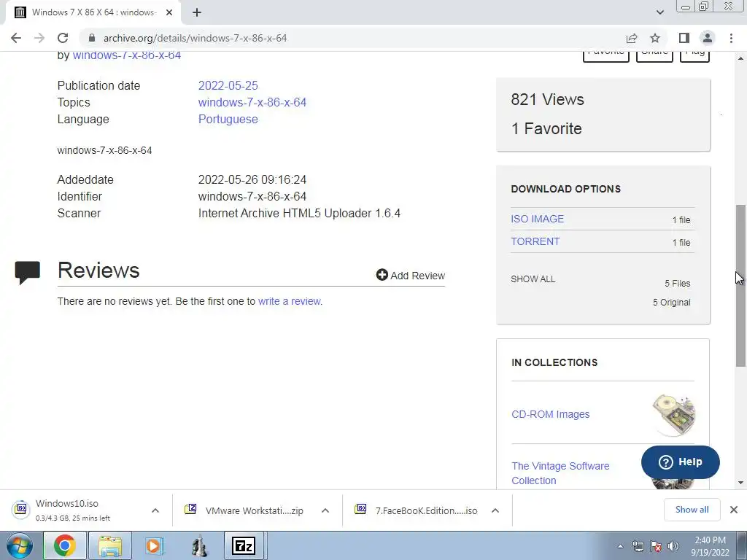
Task: Open The Vintage Software Collection link
Action: pos(560,472)
